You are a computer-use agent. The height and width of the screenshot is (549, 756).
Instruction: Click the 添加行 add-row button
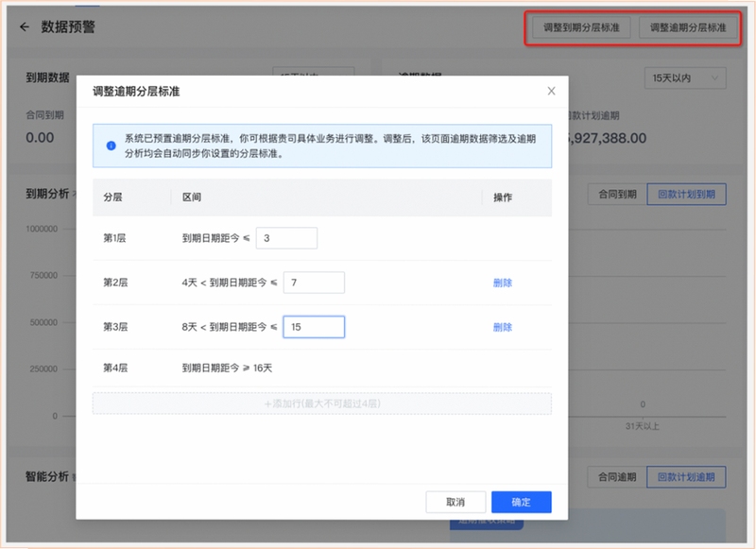(322, 403)
